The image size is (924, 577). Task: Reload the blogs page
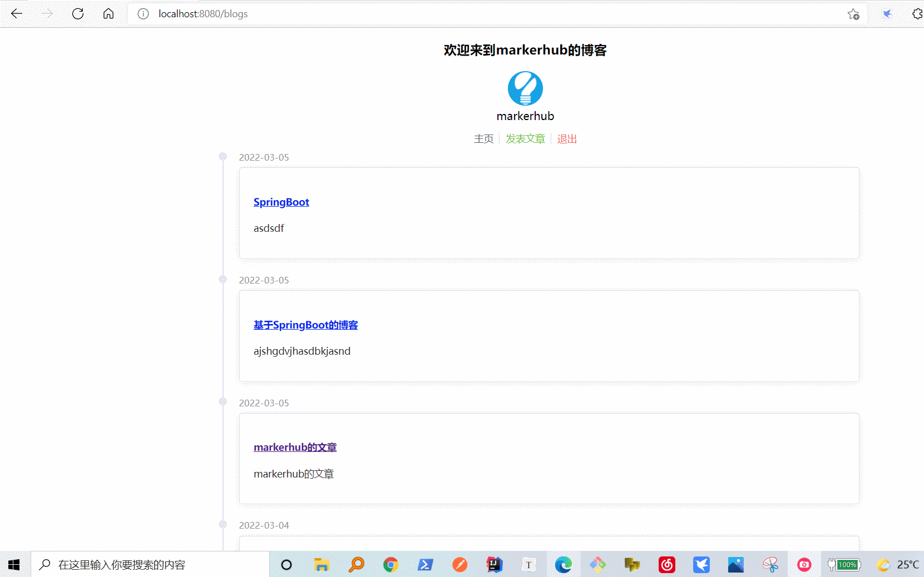(78, 14)
